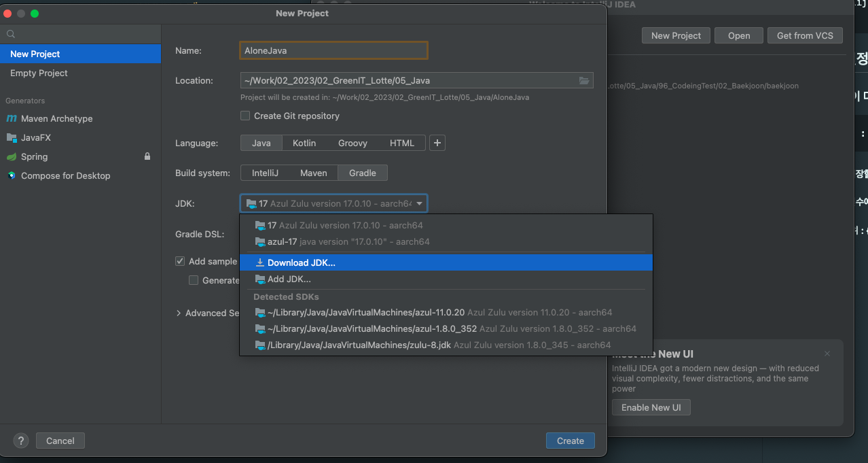Choose Add JDK... from the list

point(446,279)
